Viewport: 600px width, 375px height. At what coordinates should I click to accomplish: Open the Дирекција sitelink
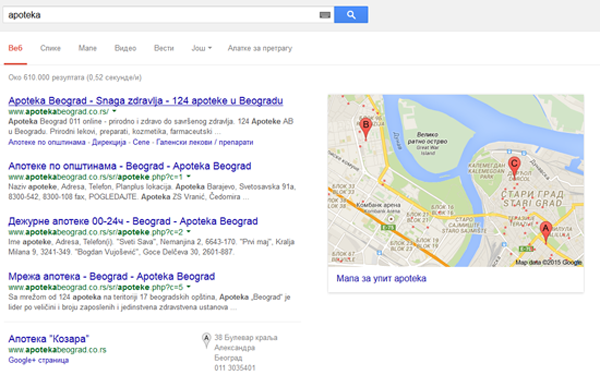tap(109, 142)
